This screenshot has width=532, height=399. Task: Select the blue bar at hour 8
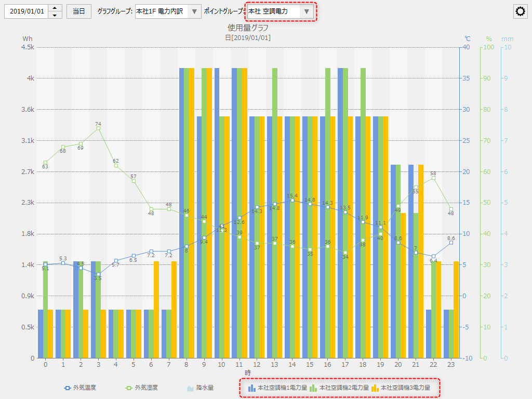(182, 213)
